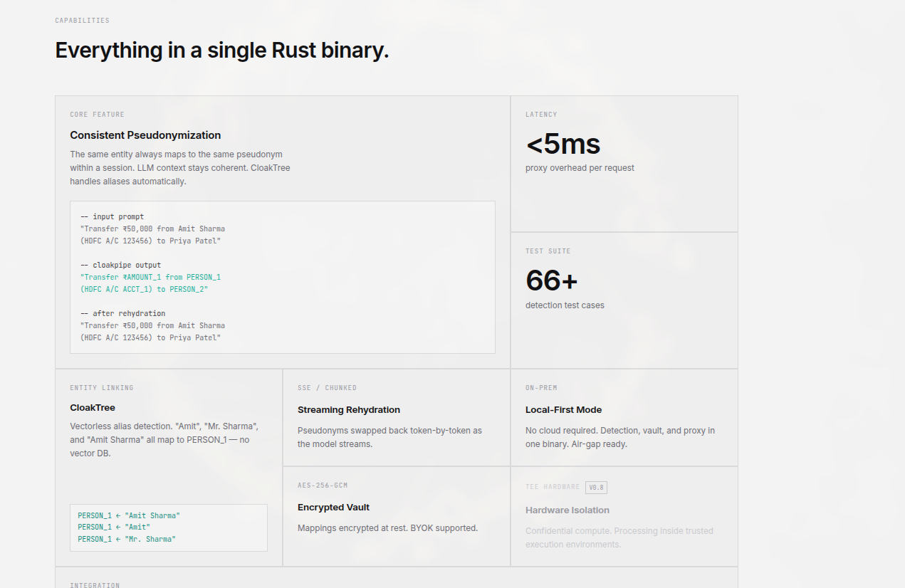Click 'Mappings encrypted at rest. BYOK supported.' text
905x588 pixels.
(x=387, y=528)
